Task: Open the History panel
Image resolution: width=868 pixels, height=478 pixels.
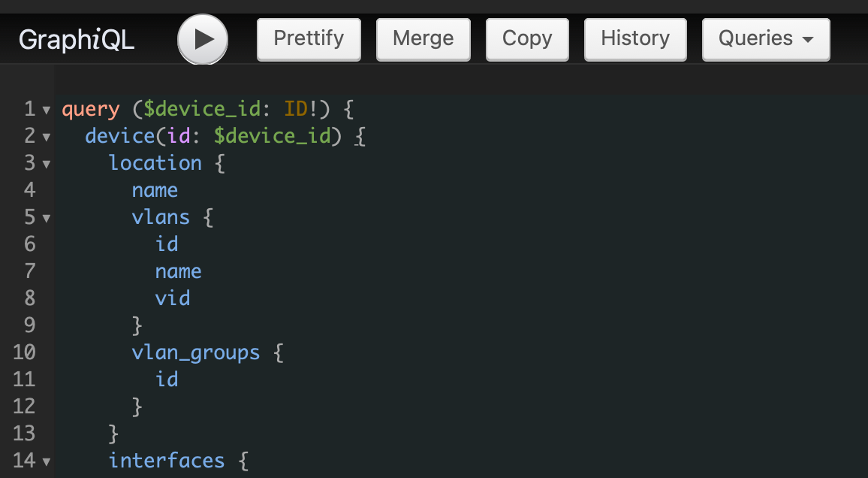Action: click(635, 38)
